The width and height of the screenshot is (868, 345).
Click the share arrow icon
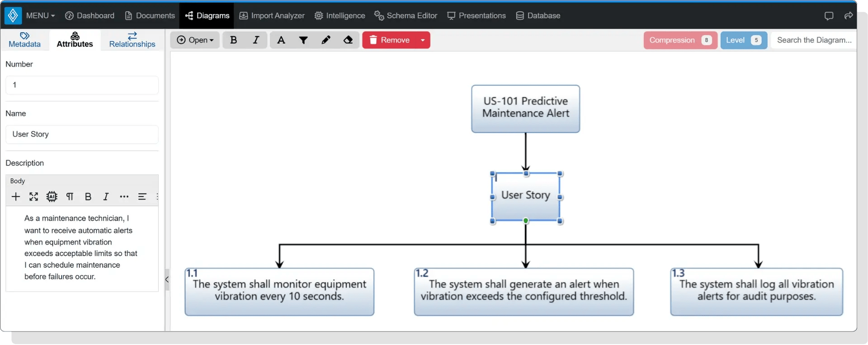(x=849, y=16)
